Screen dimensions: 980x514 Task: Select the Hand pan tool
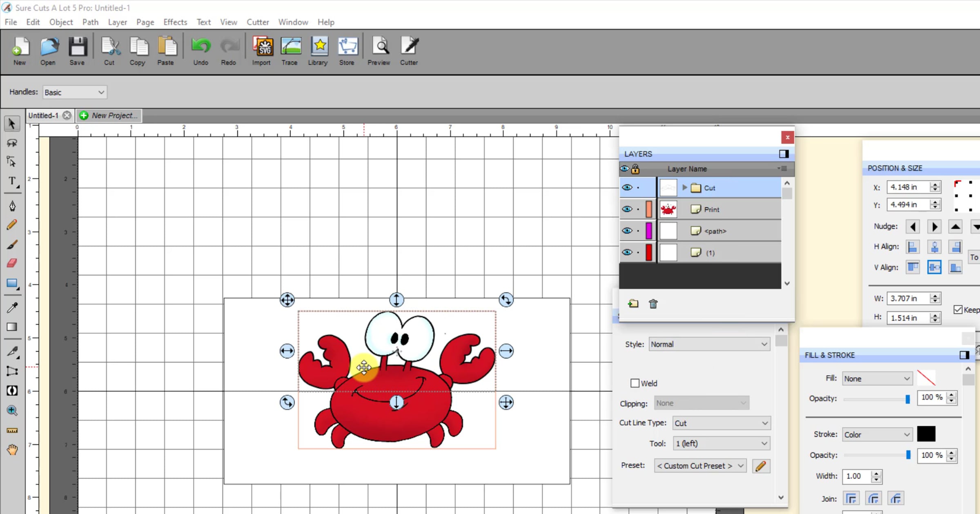(x=12, y=450)
